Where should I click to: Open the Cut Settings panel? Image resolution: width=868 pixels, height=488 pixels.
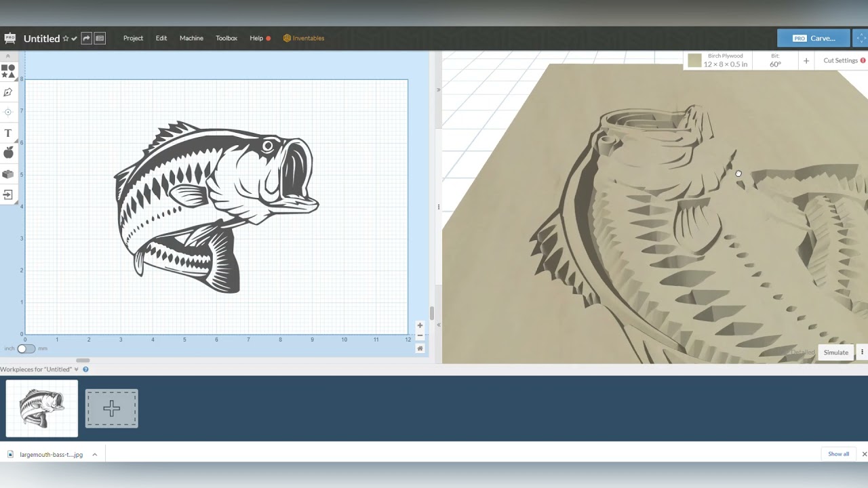point(841,60)
